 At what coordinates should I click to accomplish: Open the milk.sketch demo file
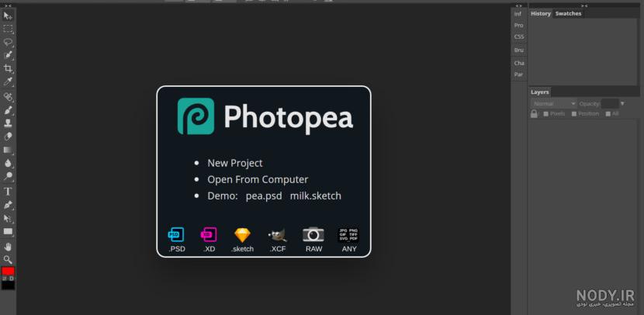316,196
